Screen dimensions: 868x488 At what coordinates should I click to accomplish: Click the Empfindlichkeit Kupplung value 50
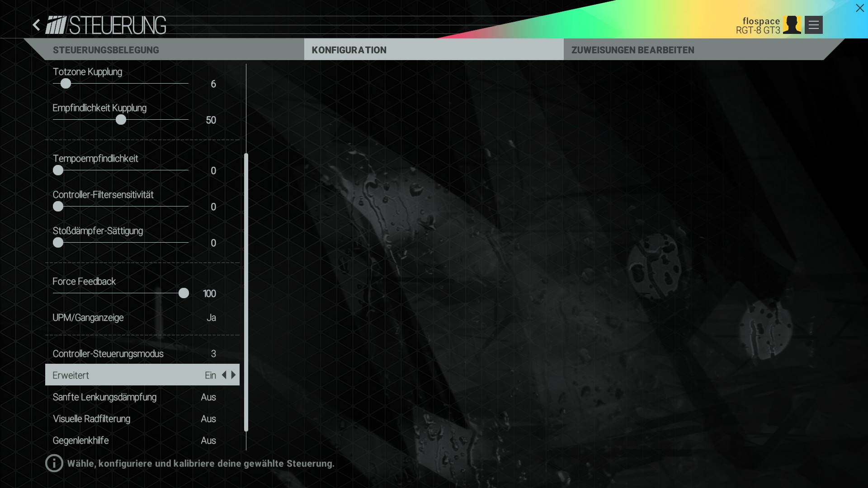[x=211, y=120]
